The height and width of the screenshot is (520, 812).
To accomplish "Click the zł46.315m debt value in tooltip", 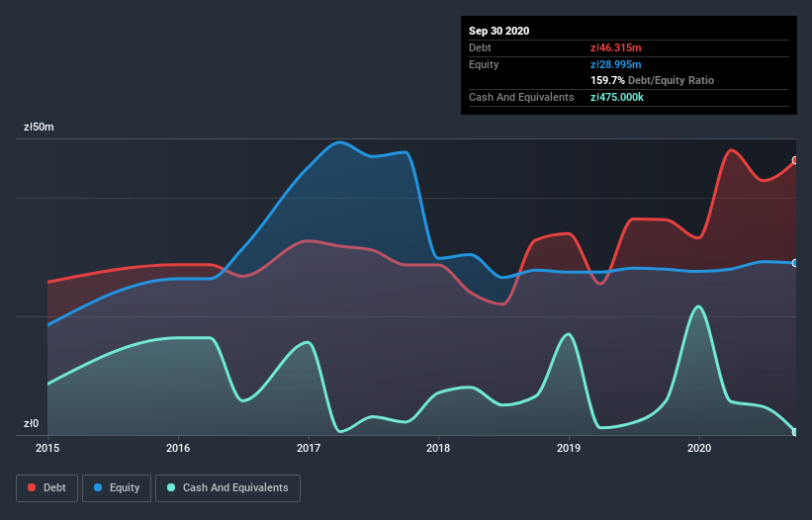I will coord(616,47).
